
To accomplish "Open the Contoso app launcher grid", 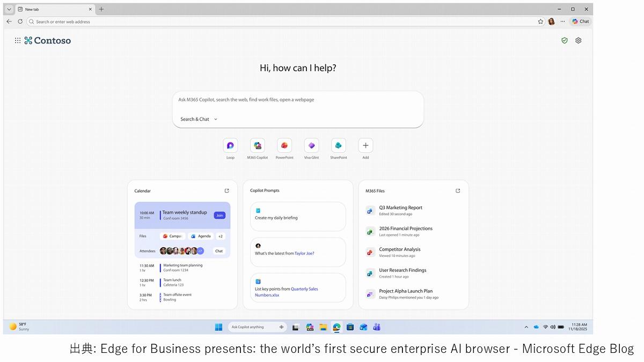I will (18, 40).
